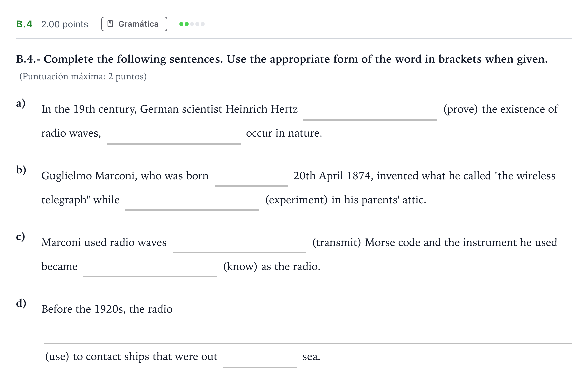Click blank before (transmit)
588x392 pixels.
tap(239, 243)
